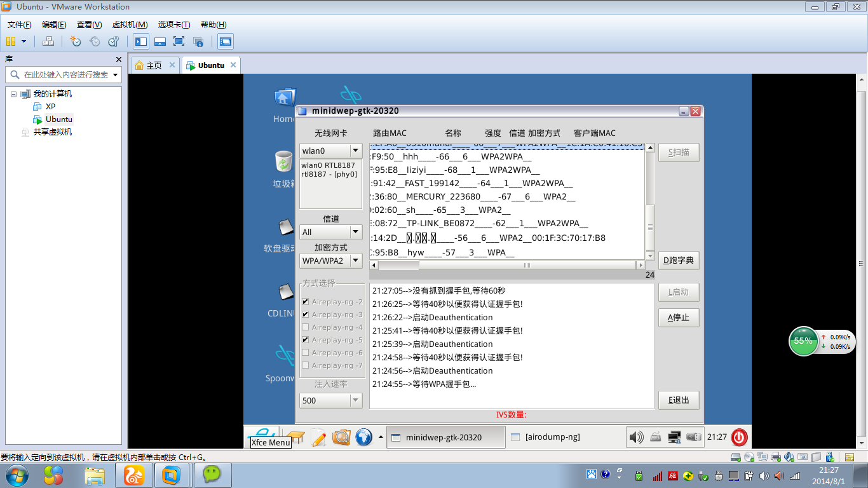Viewport: 868px width, 488px height.
Task: Click the network list vertical scrollbar thumb
Action: [x=650, y=227]
